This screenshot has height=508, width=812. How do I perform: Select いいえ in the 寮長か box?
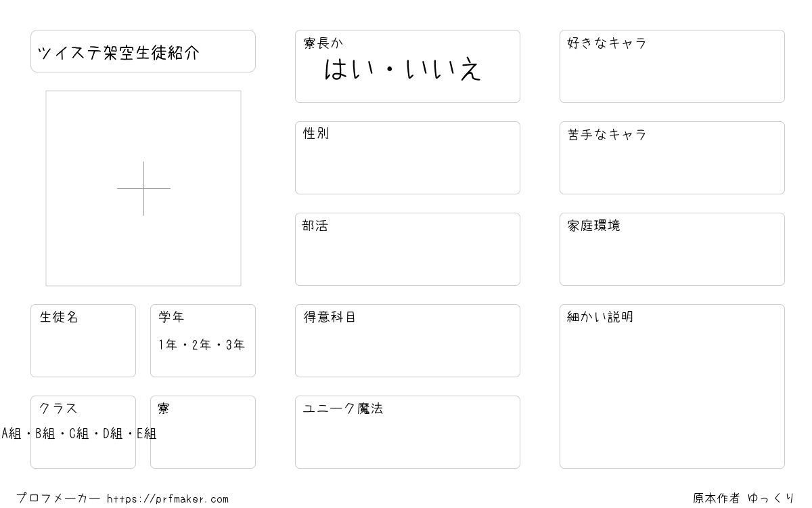pyautogui.click(x=444, y=70)
